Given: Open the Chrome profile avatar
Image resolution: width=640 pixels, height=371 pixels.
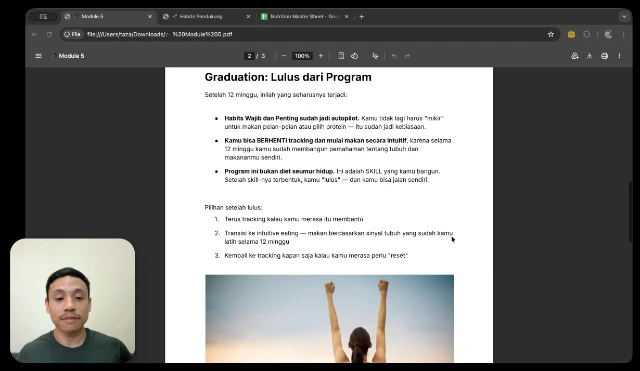Looking at the screenshot, I should [608, 34].
